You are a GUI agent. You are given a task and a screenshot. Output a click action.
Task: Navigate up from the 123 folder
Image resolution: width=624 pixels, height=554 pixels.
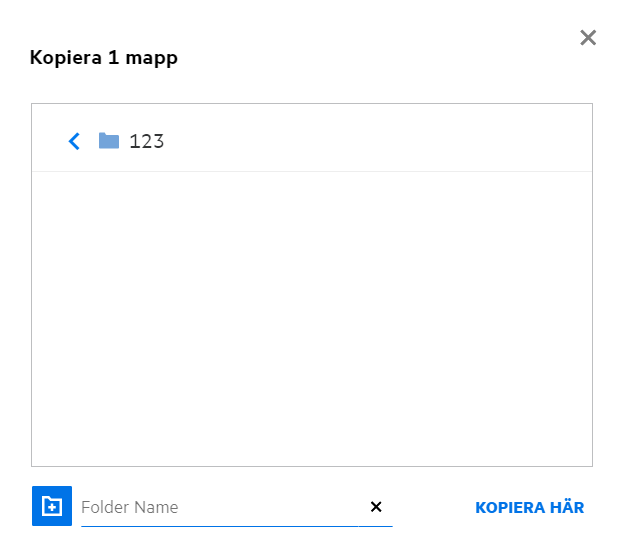(74, 141)
